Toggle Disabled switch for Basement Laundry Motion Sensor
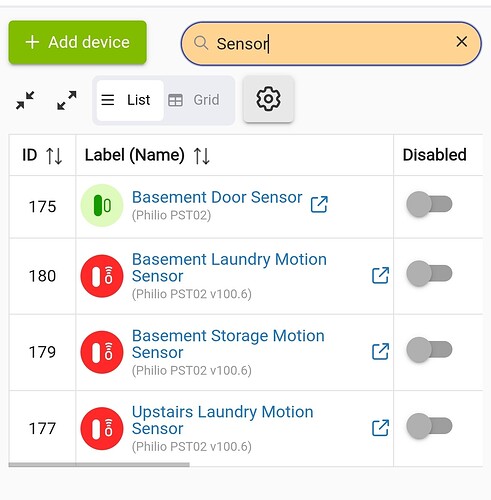Viewport: 491px width, 500px height. coord(429,273)
